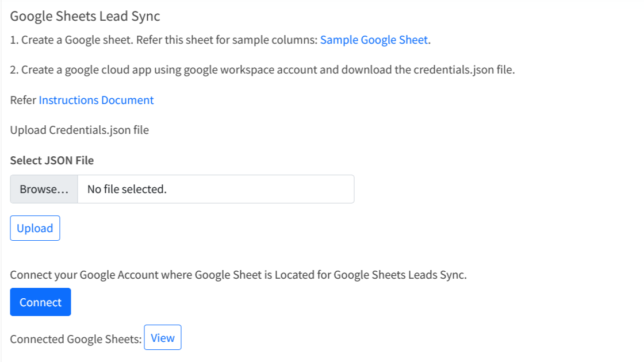Click the 'Upload Credentials.json file' text

(x=79, y=130)
